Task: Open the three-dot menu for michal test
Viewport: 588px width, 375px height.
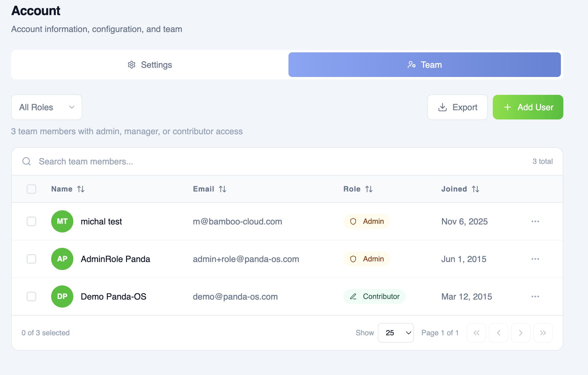Action: coord(535,221)
